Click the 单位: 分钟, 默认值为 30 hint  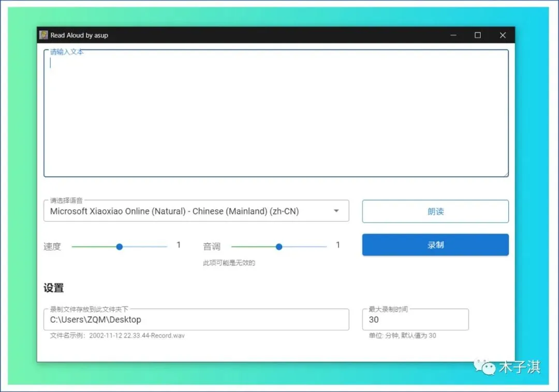tap(402, 335)
